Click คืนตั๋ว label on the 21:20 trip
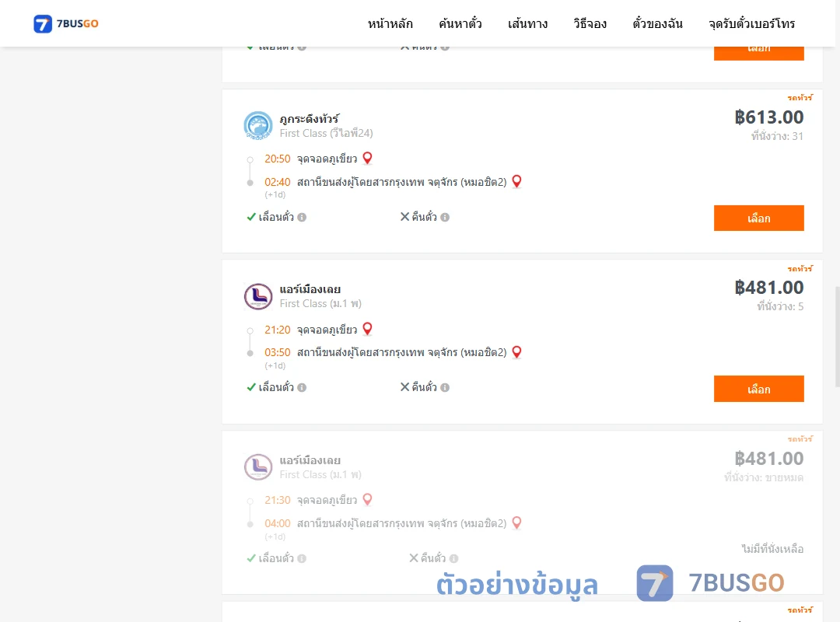Image resolution: width=840 pixels, height=622 pixels. click(x=425, y=387)
